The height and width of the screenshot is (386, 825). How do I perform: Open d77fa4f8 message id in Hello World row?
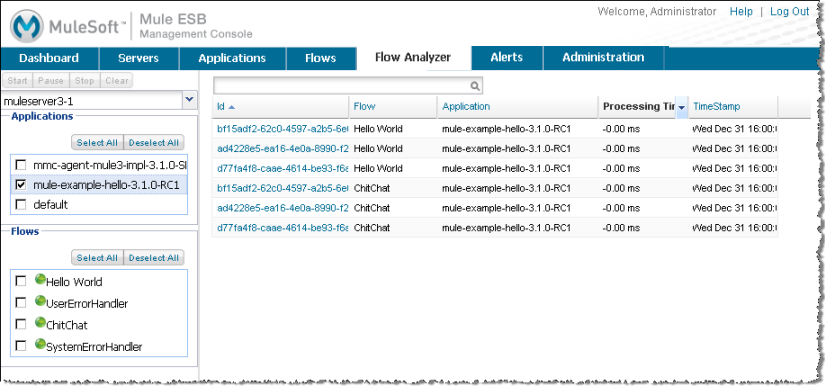point(283,168)
